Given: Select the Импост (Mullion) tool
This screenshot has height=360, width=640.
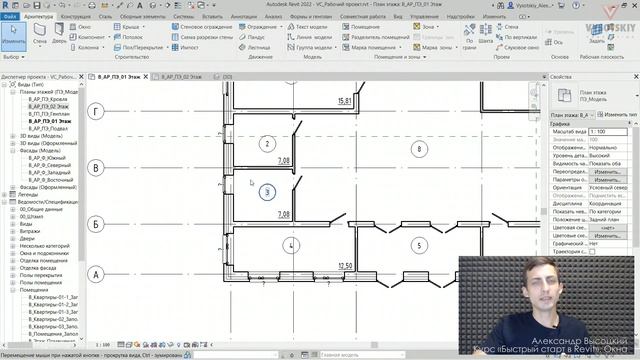Looking at the screenshot, I should coord(185,47).
